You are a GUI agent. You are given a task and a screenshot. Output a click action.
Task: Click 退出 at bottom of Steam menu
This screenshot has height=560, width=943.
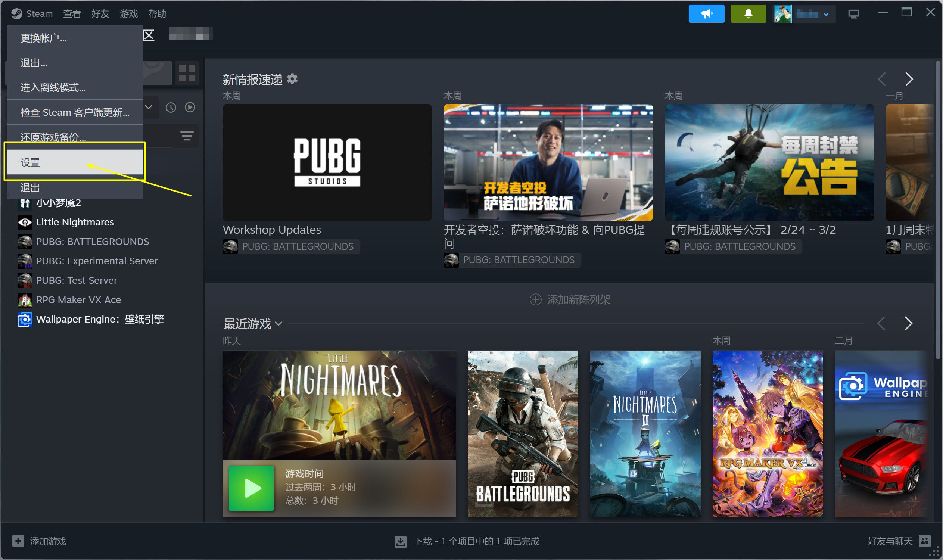point(75,187)
